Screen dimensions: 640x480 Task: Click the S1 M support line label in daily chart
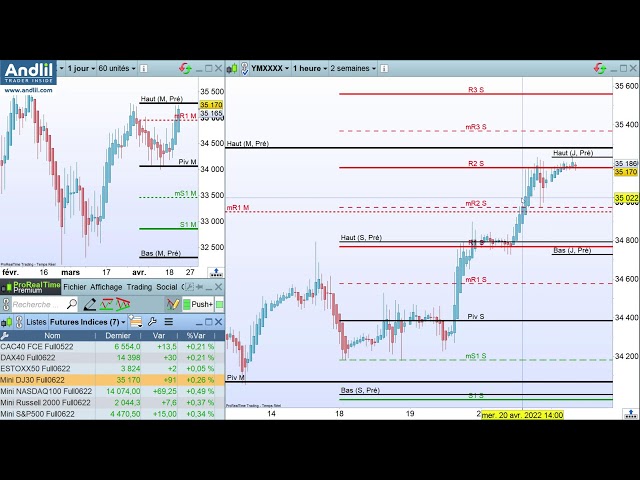coord(188,224)
